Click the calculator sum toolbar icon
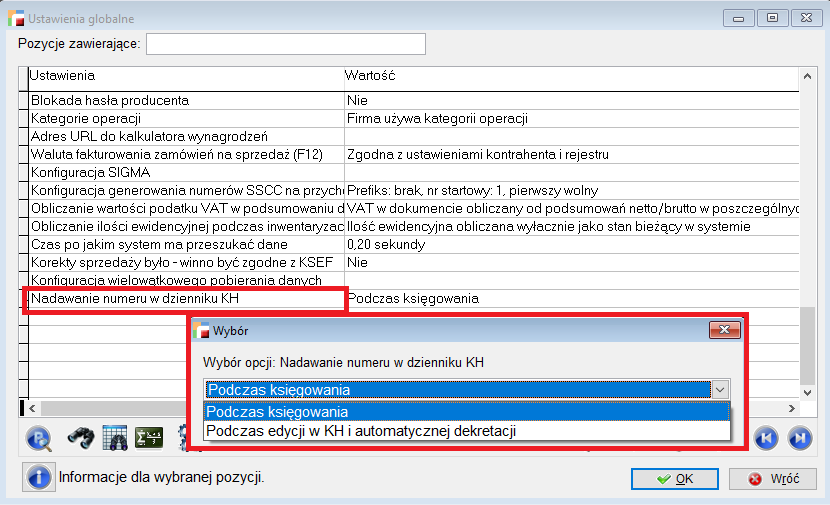The image size is (830, 505). coord(149,438)
